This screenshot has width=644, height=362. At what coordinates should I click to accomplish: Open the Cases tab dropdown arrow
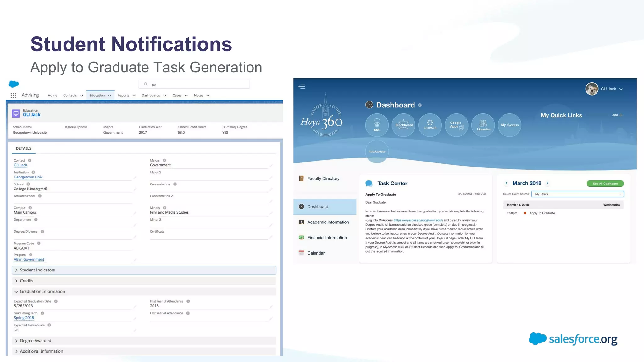(186, 96)
